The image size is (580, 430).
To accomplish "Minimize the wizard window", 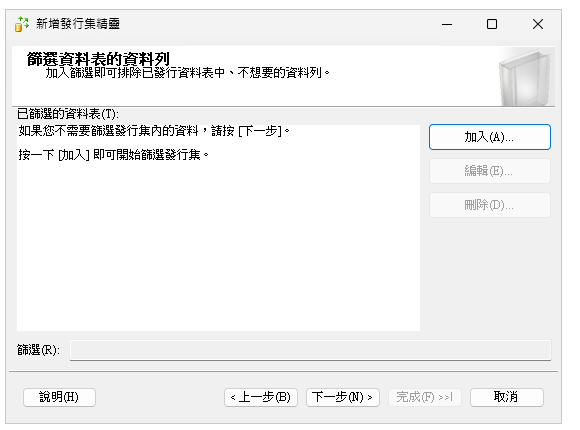I will pyautogui.click(x=447, y=24).
